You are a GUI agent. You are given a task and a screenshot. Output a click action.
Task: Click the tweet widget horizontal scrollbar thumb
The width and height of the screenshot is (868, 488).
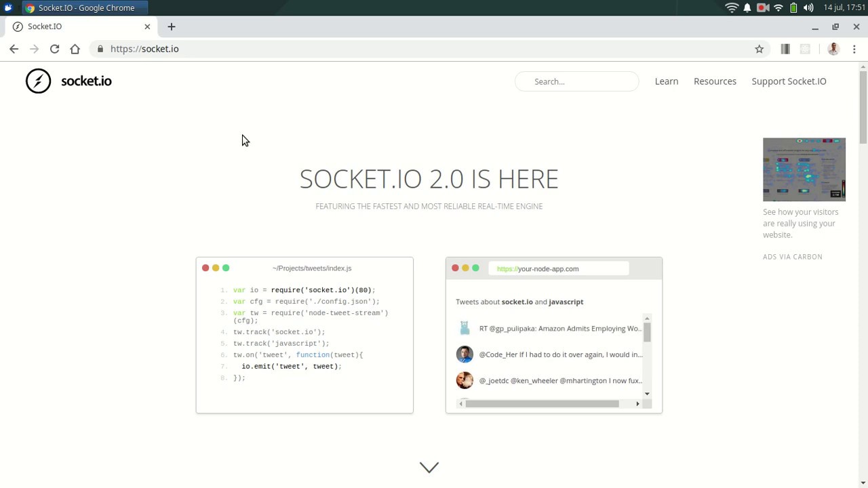click(542, 404)
